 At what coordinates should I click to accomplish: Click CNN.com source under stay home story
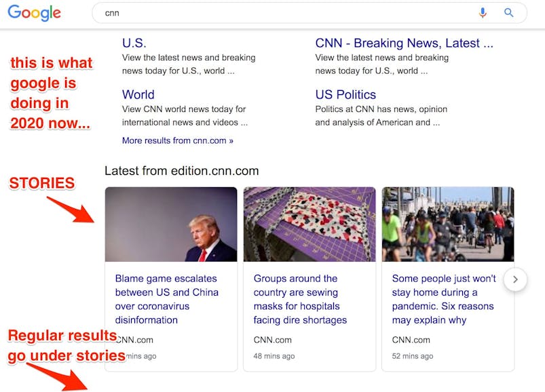[411, 340]
